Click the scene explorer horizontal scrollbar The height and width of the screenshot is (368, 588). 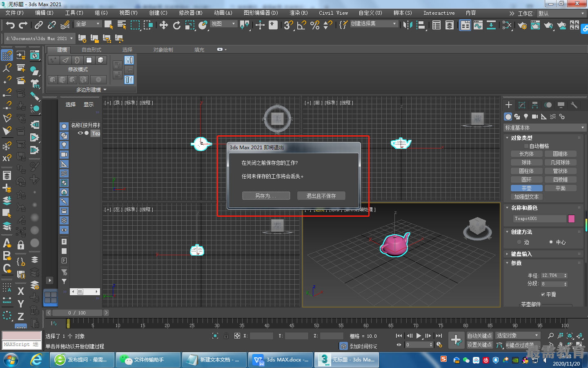(x=85, y=292)
